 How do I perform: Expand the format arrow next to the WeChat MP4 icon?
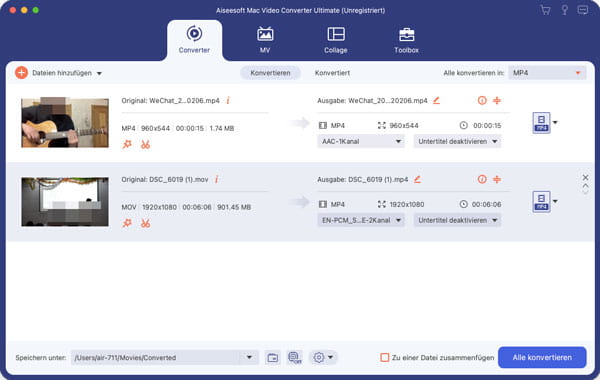[x=555, y=122]
